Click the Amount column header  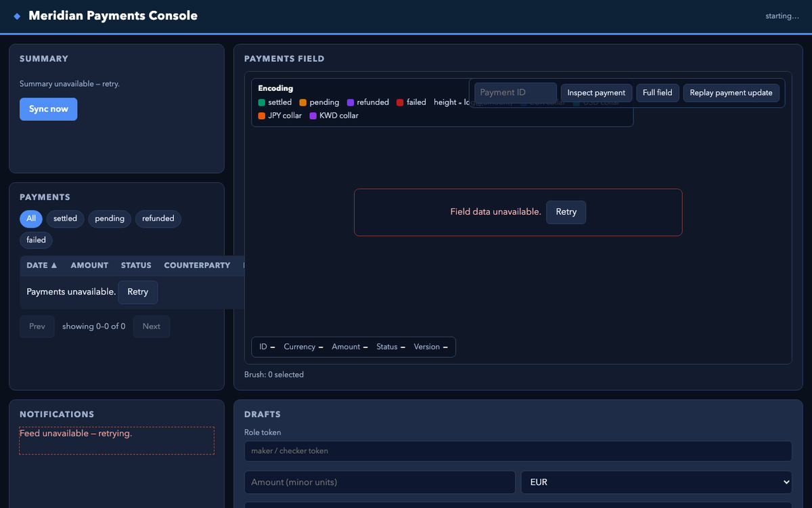89,266
